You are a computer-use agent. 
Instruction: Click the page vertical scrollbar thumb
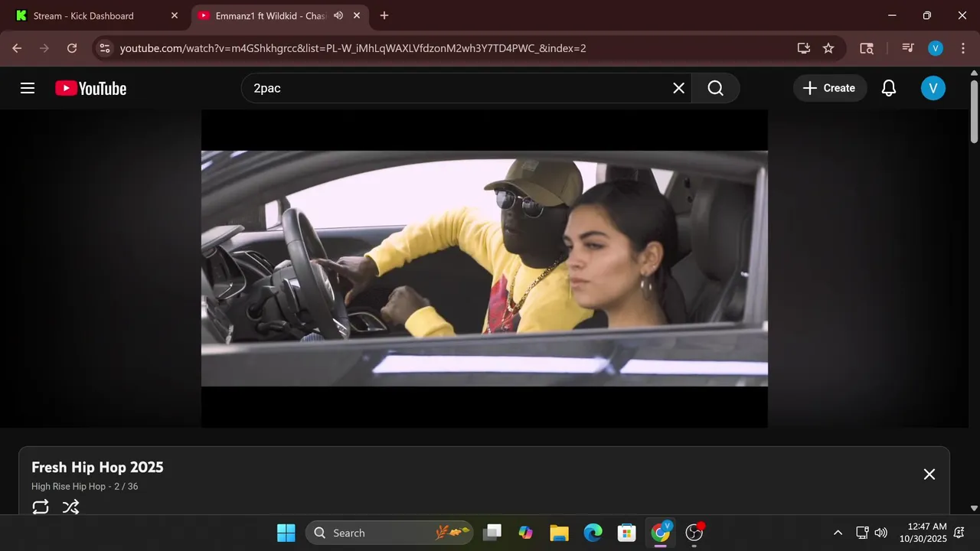974,111
